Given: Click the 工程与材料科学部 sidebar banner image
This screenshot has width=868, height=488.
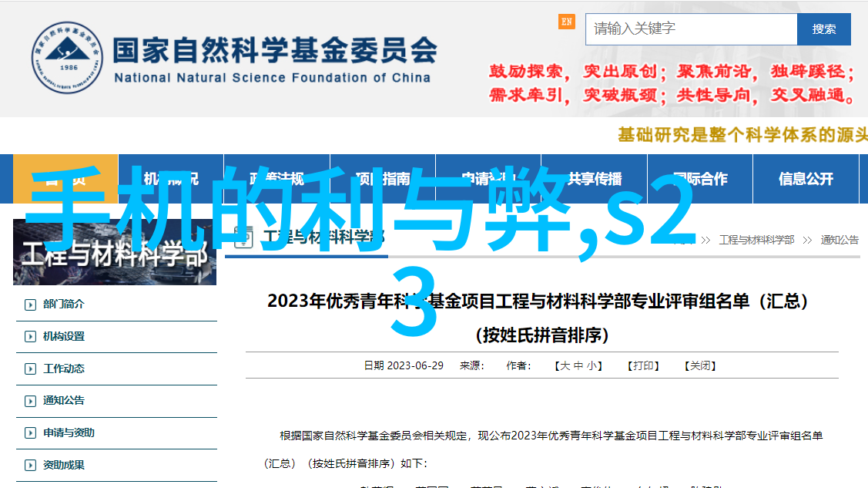Looking at the screenshot, I should [x=115, y=252].
